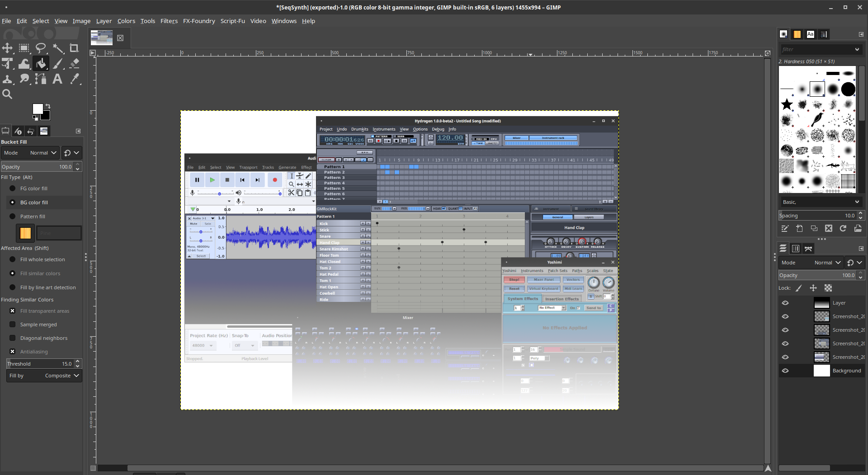Select the Fuzzy Select magic wand tool

[x=58, y=48]
